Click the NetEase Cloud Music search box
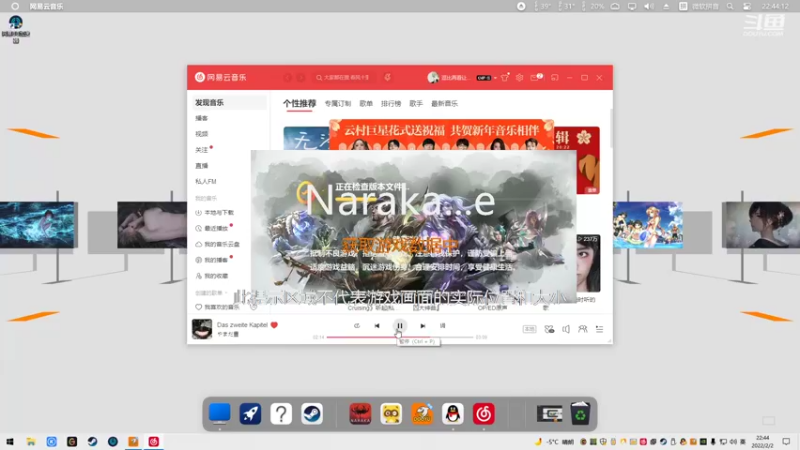 [x=344, y=78]
